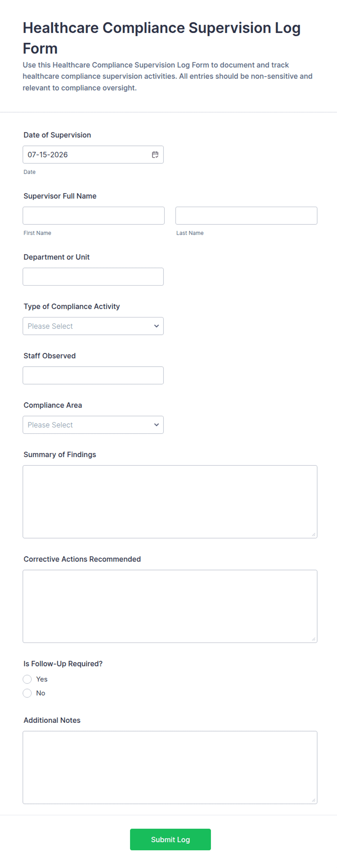
Task: Focus the First Name field
Action: [93, 216]
